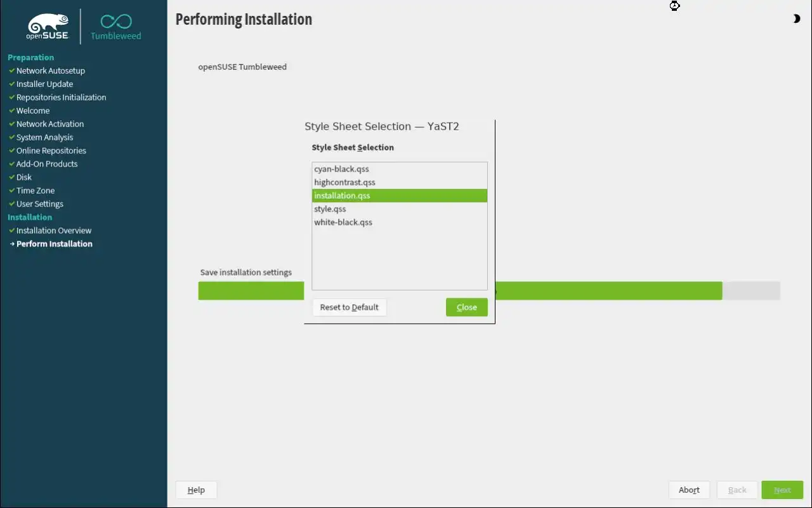812x508 pixels.
Task: Click the Next button
Action: coord(782,490)
